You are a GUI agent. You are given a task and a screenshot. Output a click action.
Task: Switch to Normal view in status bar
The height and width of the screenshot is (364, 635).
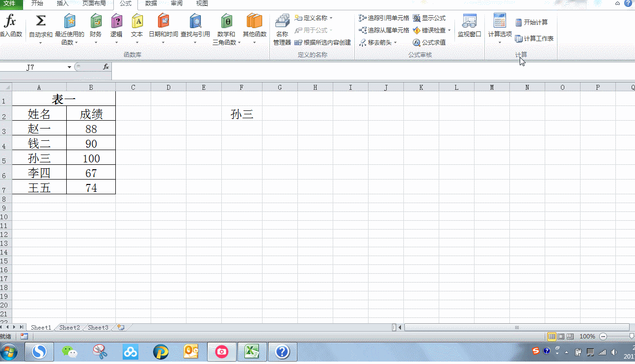pos(552,337)
